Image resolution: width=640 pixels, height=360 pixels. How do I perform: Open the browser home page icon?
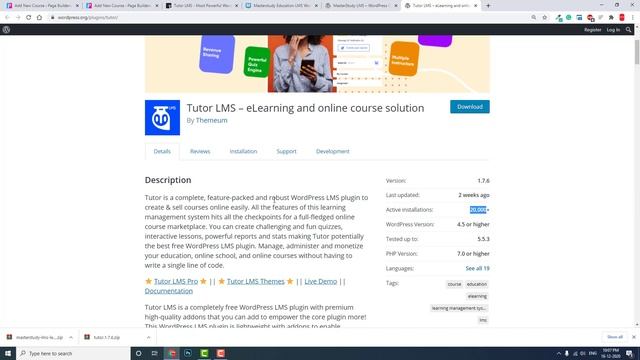[39, 18]
